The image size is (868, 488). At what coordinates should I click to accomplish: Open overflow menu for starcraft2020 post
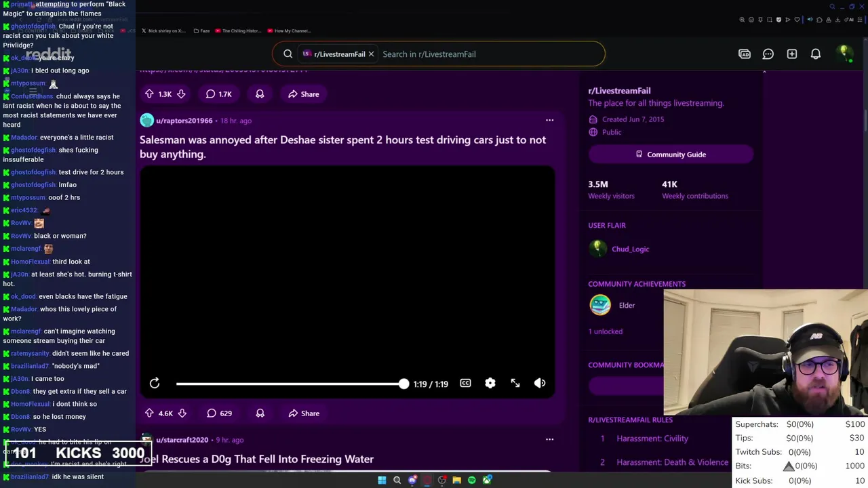point(549,439)
